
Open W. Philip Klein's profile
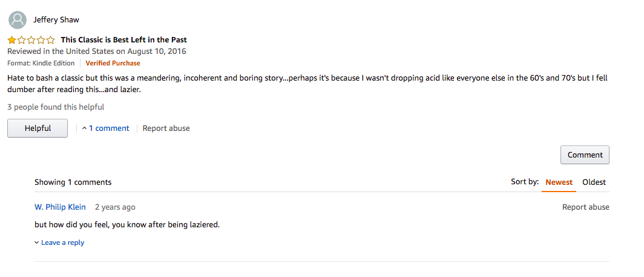click(x=60, y=207)
